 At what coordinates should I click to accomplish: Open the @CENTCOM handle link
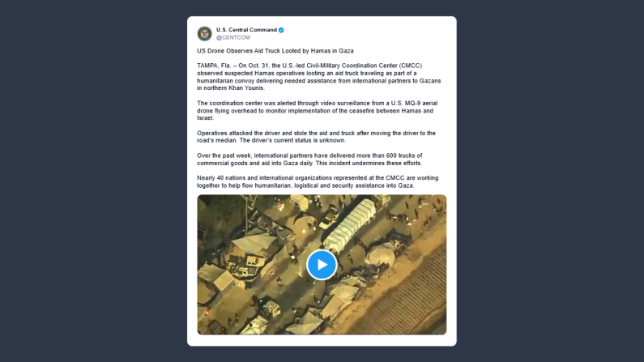click(x=232, y=37)
